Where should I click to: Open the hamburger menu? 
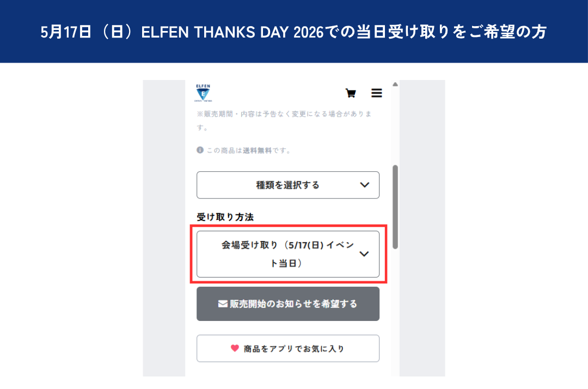[x=377, y=93]
